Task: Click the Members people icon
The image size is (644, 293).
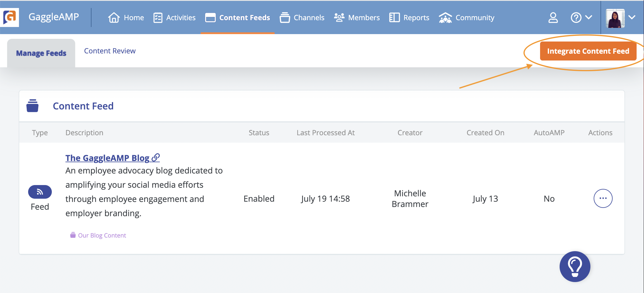Action: coord(339,18)
